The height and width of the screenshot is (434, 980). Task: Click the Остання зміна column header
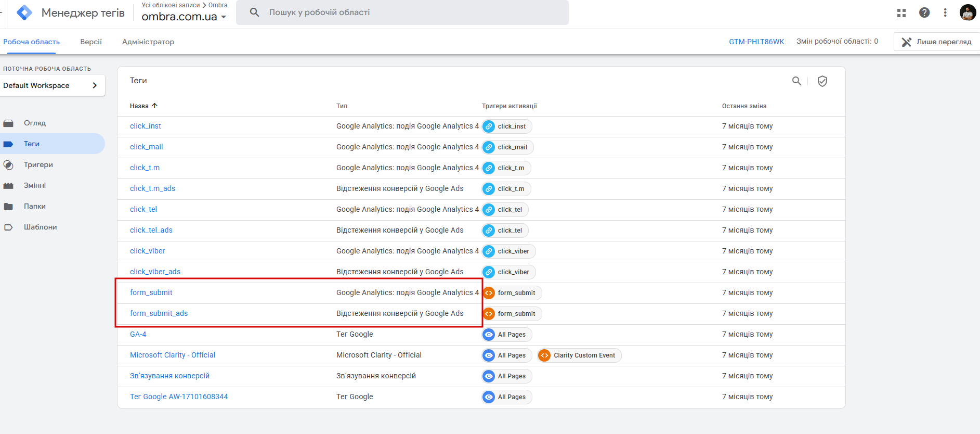[744, 106]
